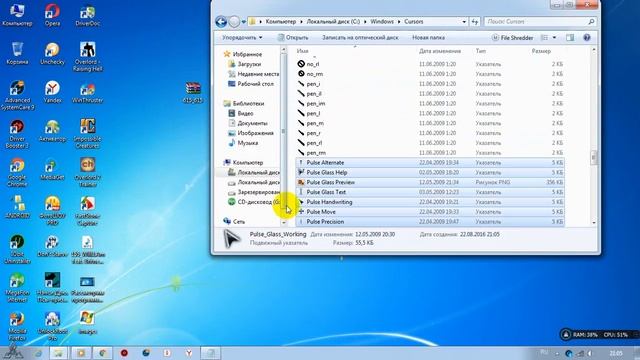640x360 pixels.
Task: Open the Windows Explorer taskbar button
Action: 58,353
